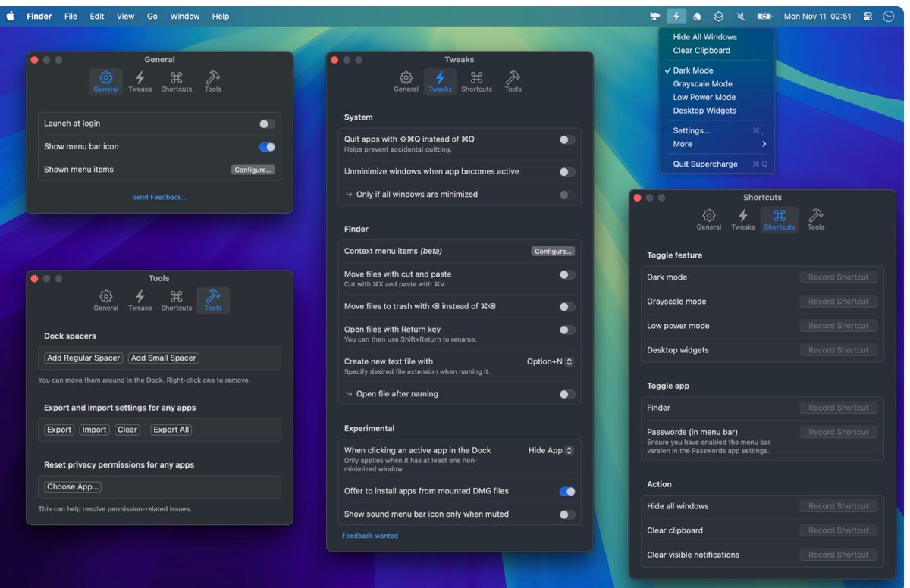Image resolution: width=910 pixels, height=588 pixels.
Task: Enable Open files with Return key
Action: click(x=567, y=330)
